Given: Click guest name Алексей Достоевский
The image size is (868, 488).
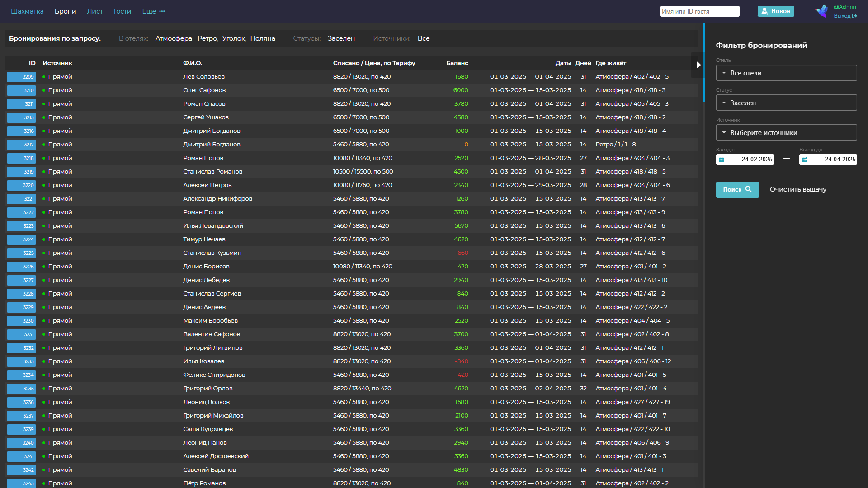Looking at the screenshot, I should pos(216,456).
